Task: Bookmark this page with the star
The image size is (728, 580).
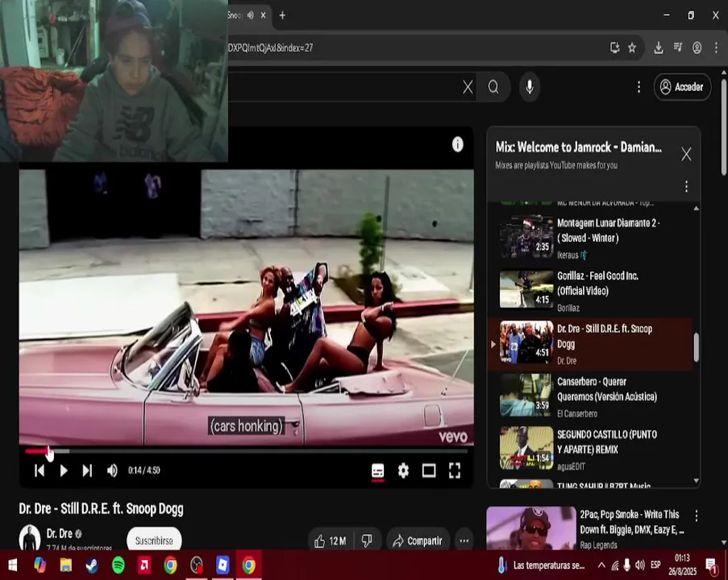Action: click(632, 48)
